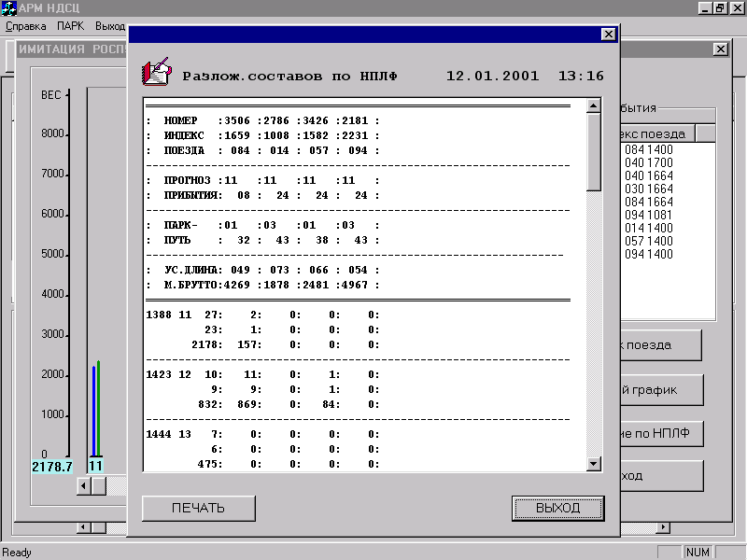This screenshot has width=747, height=560.
Task: Open the ПАРК menu
Action: 70,26
